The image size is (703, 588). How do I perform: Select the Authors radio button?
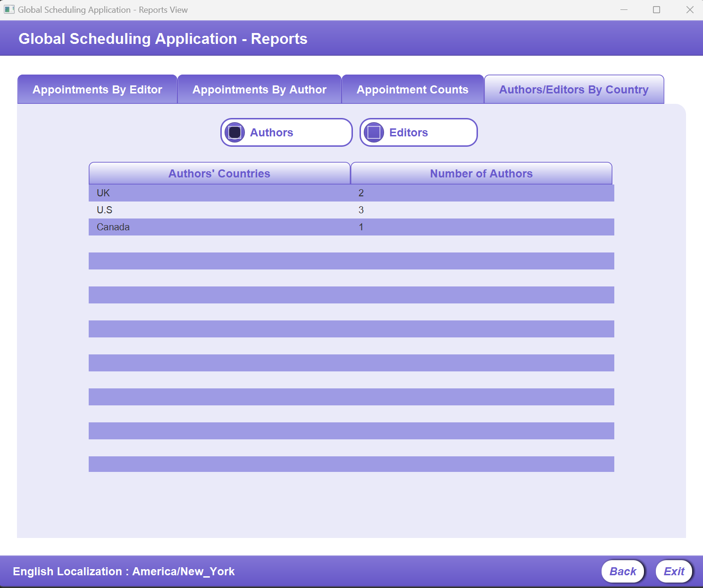pos(234,132)
